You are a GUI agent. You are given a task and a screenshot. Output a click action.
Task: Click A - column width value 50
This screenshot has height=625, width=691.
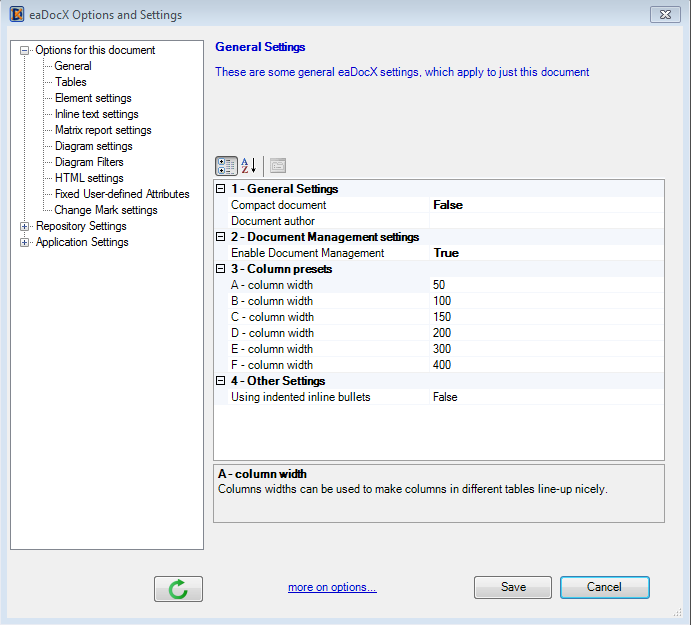[546, 285]
